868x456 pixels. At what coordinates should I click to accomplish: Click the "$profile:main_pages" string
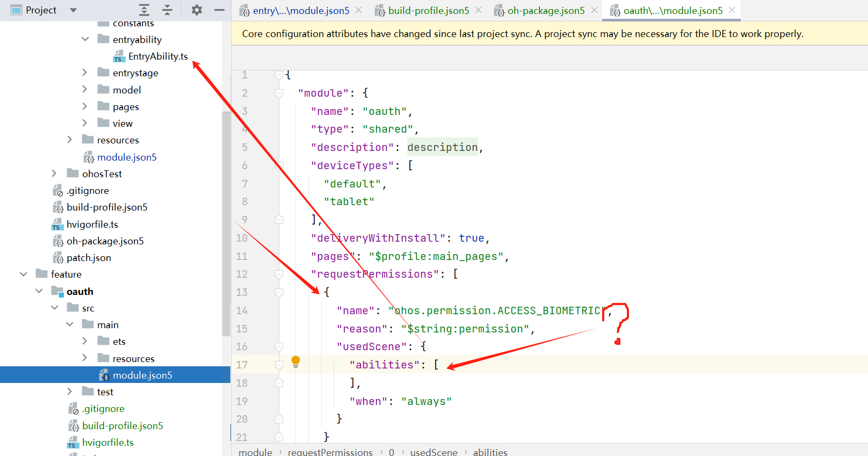[x=436, y=256]
